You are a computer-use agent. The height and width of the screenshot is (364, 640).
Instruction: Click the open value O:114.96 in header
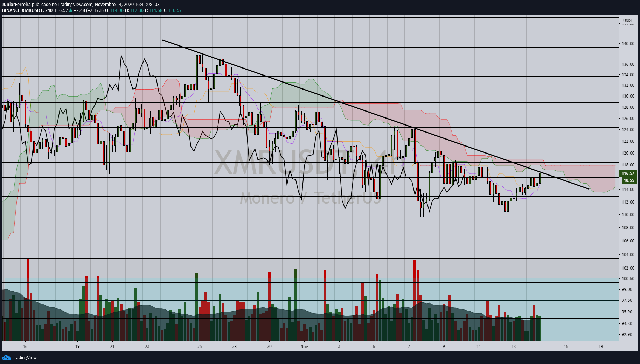tap(114, 10)
